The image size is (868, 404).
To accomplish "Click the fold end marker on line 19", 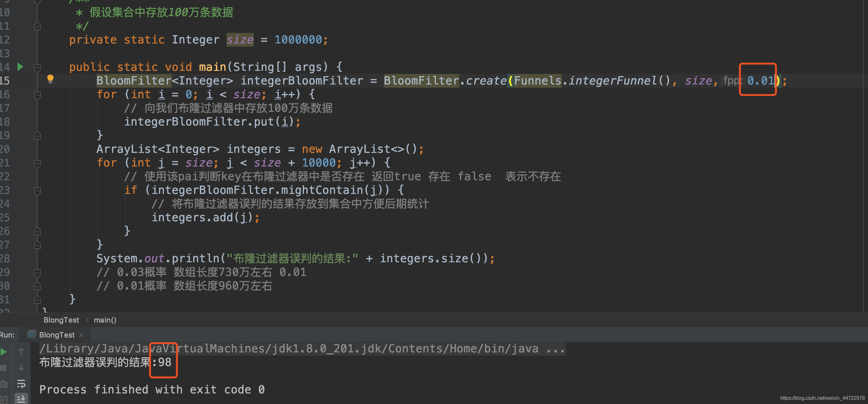I will (37, 136).
